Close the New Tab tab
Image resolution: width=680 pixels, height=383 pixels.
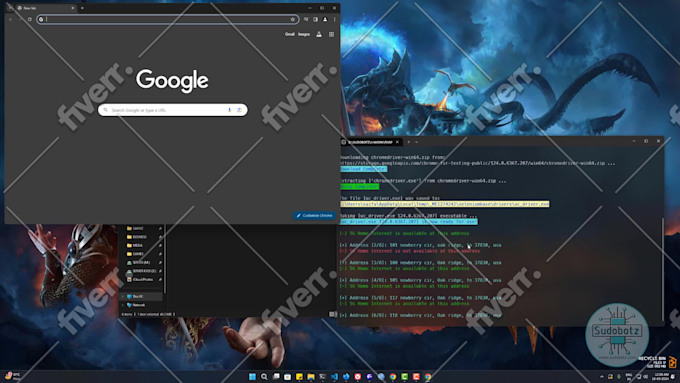(x=73, y=8)
